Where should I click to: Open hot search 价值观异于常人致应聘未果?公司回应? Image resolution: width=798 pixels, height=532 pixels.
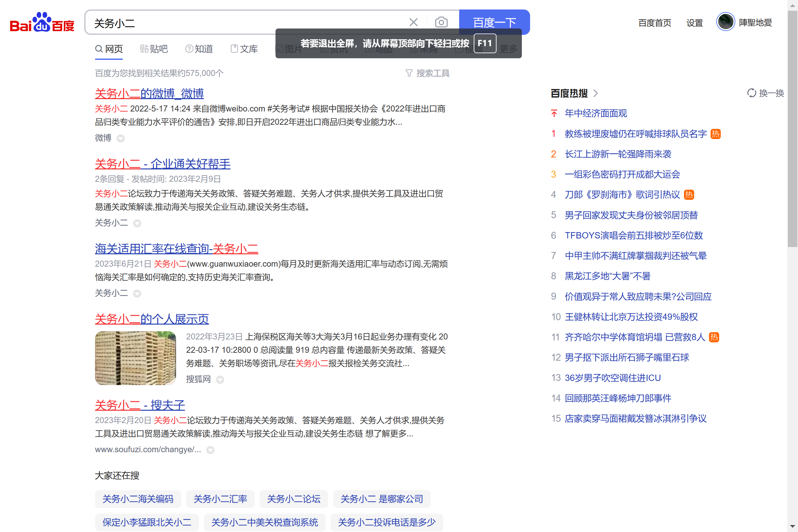638,296
